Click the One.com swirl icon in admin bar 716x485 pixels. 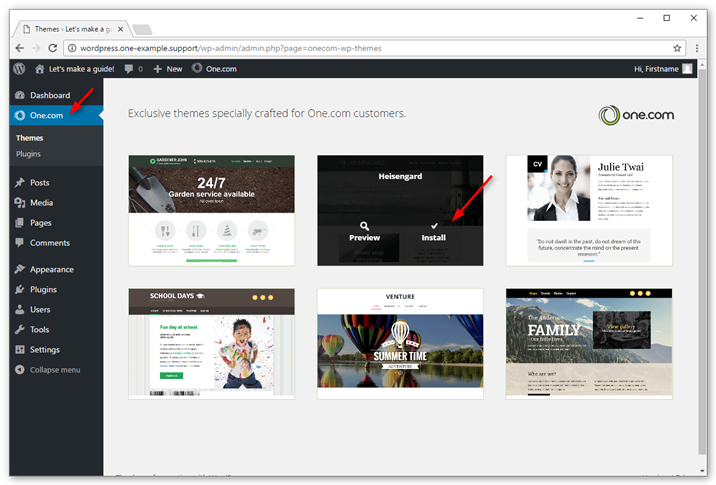pyautogui.click(x=197, y=68)
